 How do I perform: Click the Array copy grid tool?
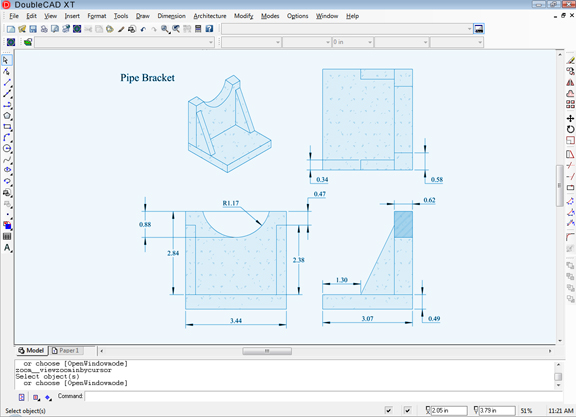570,104
